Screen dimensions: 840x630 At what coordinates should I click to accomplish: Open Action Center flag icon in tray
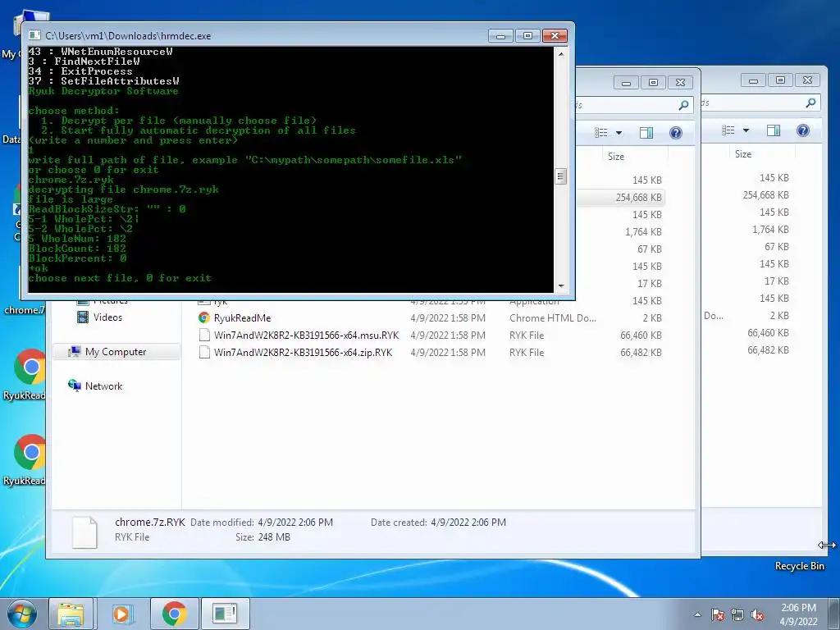click(718, 615)
